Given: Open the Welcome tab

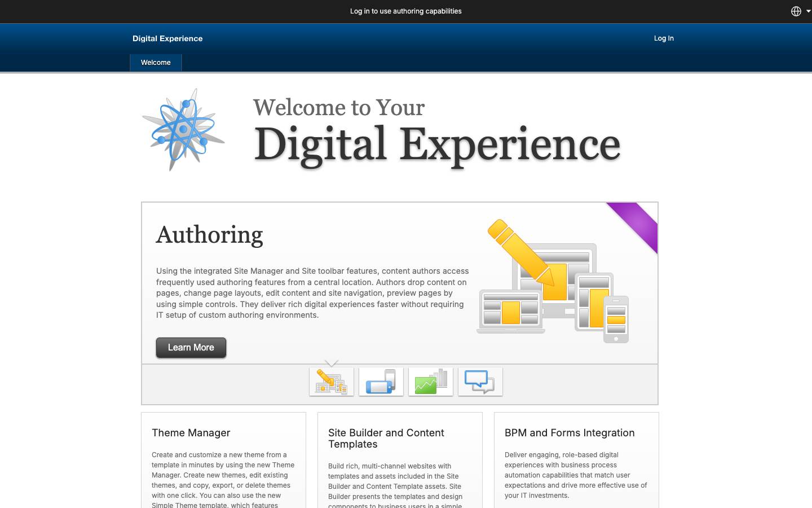Looking at the screenshot, I should pyautogui.click(x=156, y=63).
